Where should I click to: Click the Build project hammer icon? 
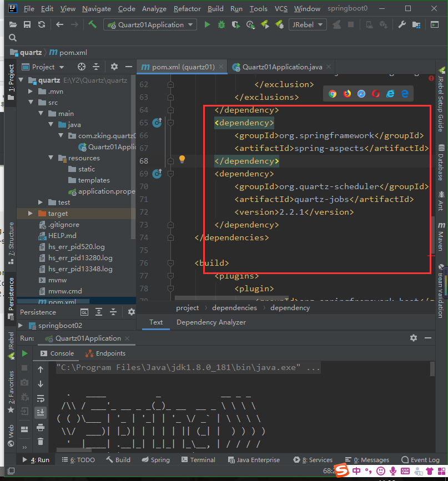pyautogui.click(x=92, y=25)
